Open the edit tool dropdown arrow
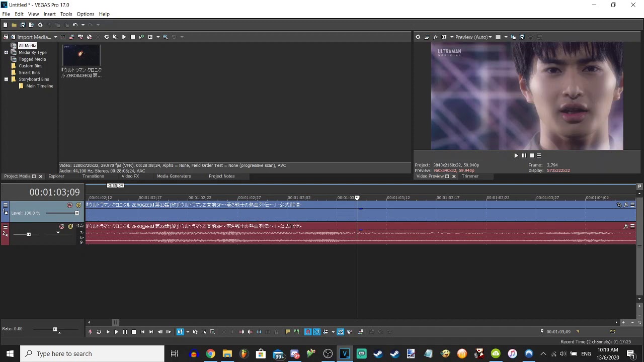644x362 pixels. click(x=188, y=332)
